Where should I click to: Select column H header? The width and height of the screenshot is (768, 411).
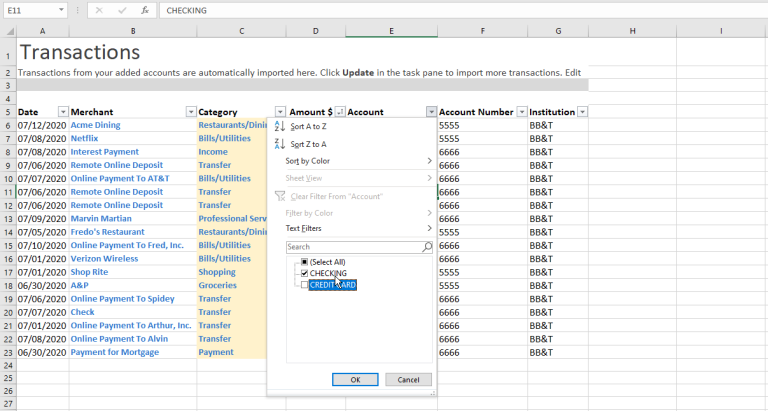tap(632, 31)
